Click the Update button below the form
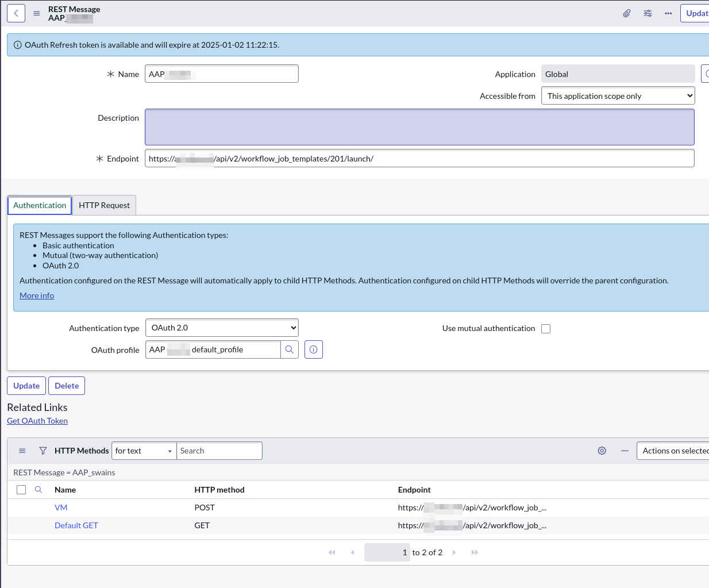 click(x=26, y=386)
